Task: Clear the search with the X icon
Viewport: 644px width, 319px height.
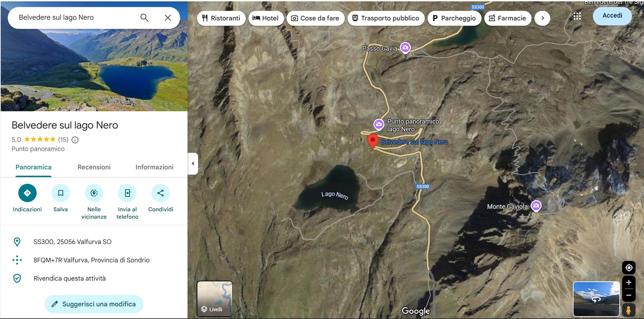Action: tap(168, 18)
